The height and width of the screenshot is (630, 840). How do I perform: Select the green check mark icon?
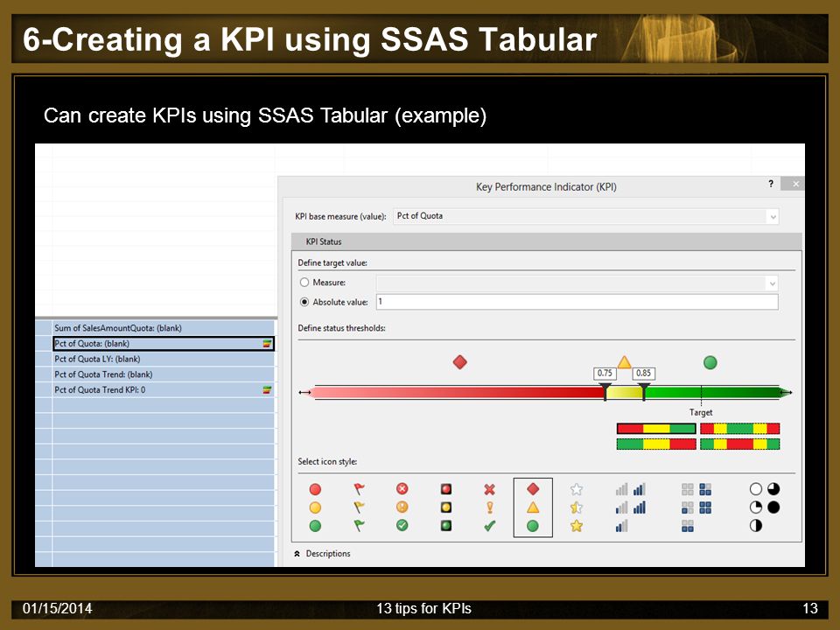pos(490,526)
